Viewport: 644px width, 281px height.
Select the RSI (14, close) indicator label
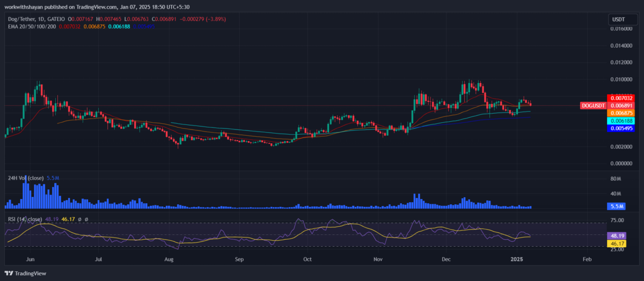point(25,219)
